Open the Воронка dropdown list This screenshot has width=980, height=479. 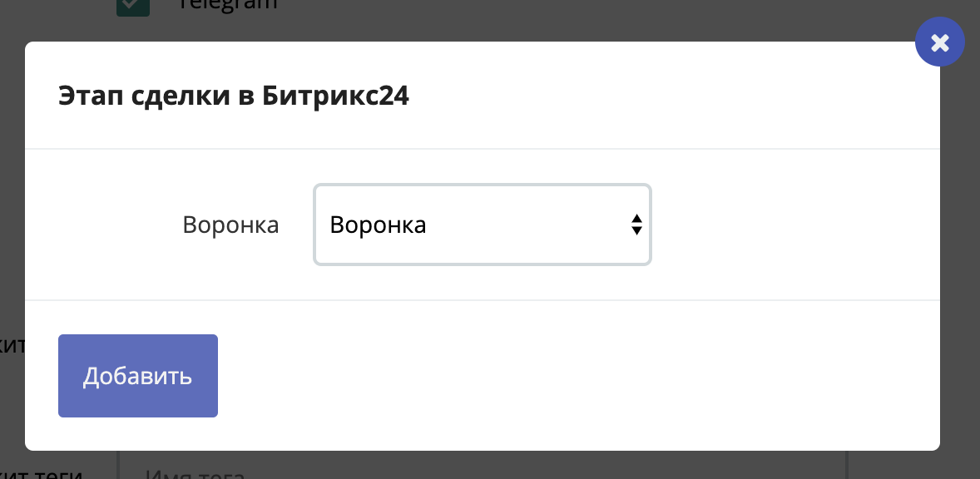coord(482,225)
